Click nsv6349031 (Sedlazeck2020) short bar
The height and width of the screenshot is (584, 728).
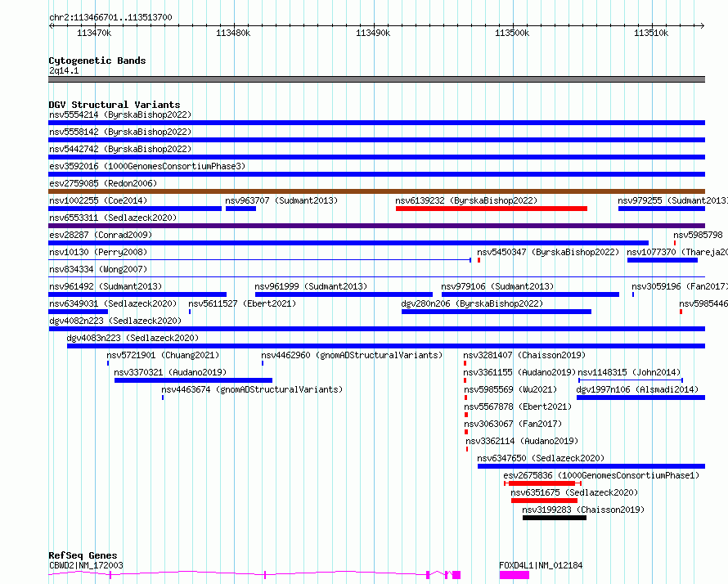(78, 312)
